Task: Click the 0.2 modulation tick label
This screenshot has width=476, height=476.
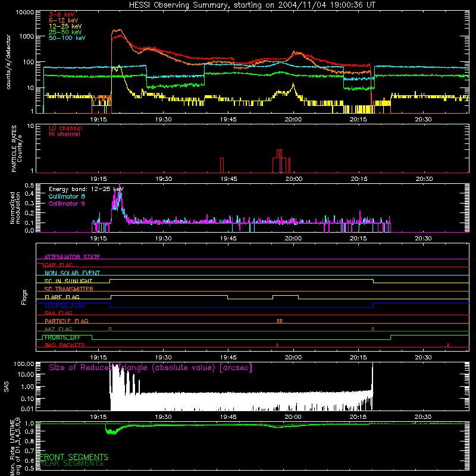Action: [x=29, y=213]
